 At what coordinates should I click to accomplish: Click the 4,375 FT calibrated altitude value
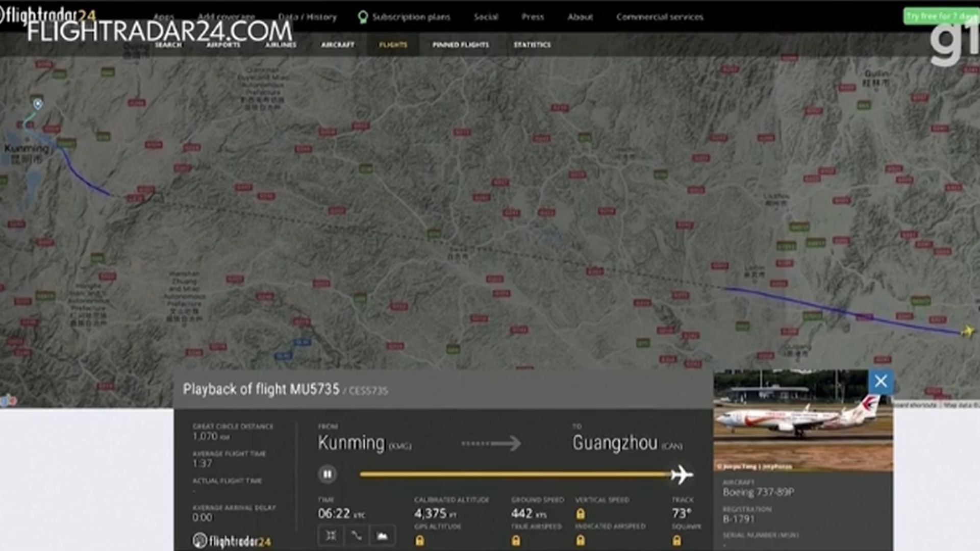435,513
